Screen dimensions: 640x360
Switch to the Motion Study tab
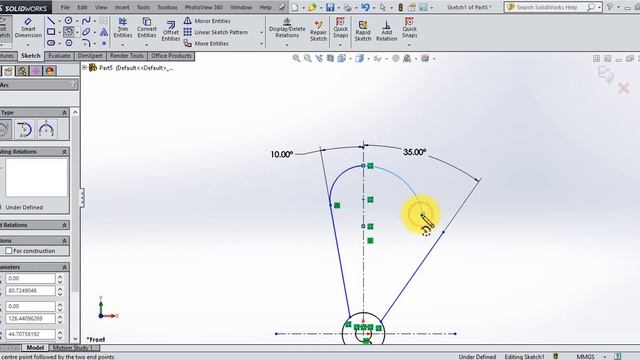pos(73,348)
